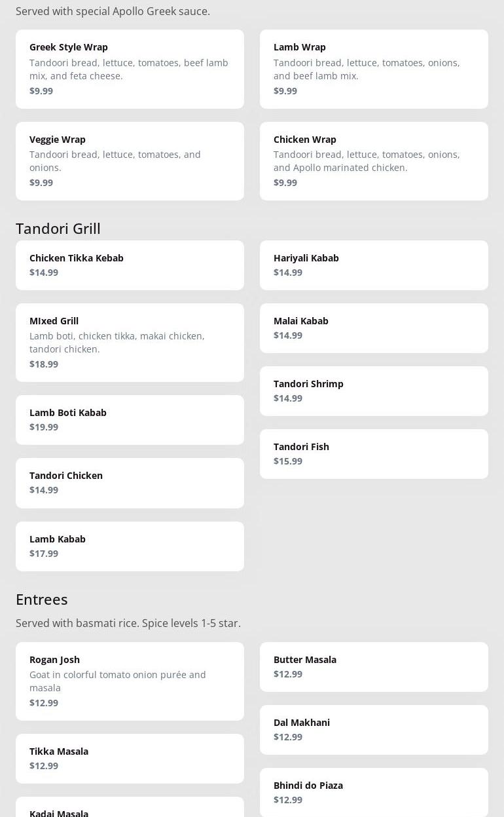The image size is (504, 817).
Task: Choose the Veggie Wrap item
Action: pyautogui.click(x=130, y=161)
